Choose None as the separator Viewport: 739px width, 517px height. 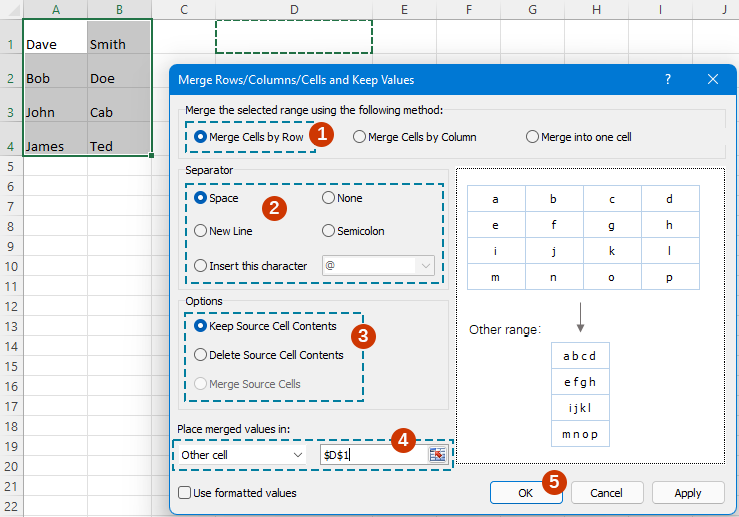[x=342, y=198]
